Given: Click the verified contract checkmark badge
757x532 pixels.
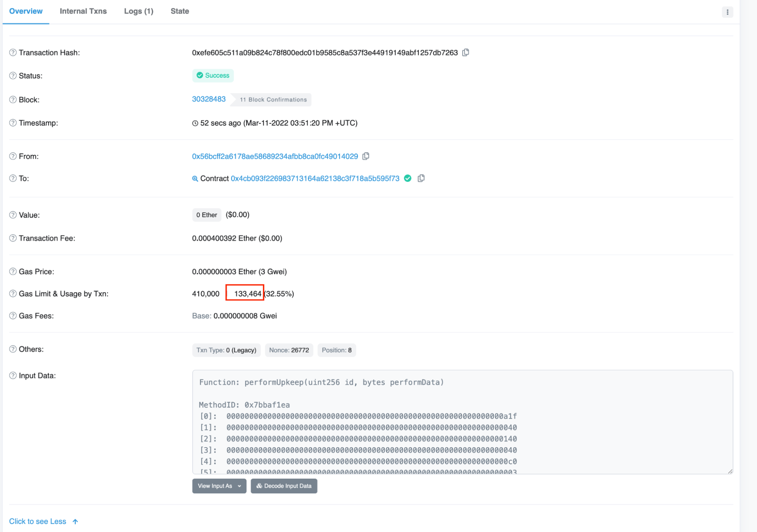Looking at the screenshot, I should [x=408, y=178].
